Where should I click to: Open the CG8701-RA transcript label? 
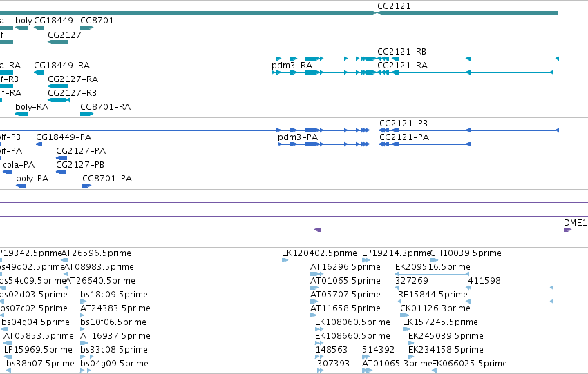pyautogui.click(x=106, y=107)
